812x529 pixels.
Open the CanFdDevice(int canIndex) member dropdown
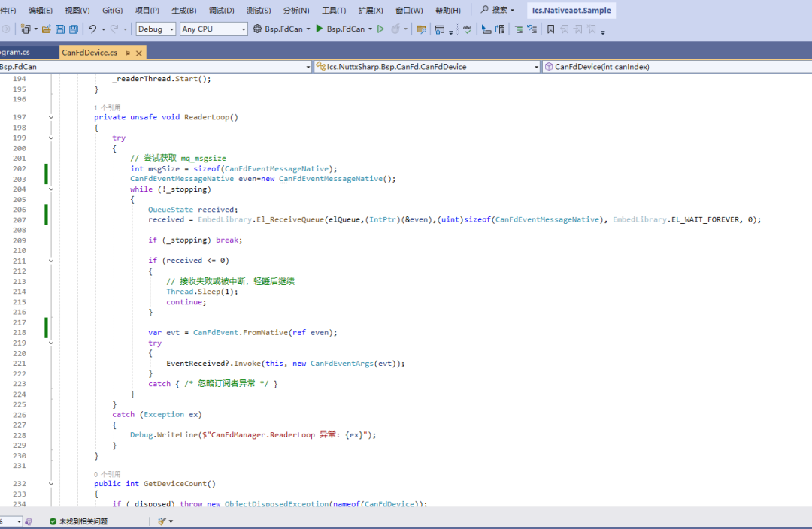click(x=677, y=67)
